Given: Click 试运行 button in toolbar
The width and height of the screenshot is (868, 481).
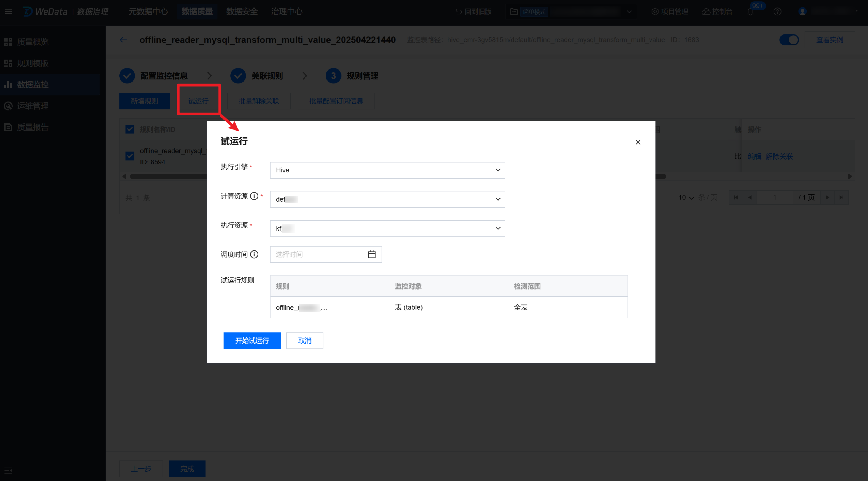Looking at the screenshot, I should point(198,101).
